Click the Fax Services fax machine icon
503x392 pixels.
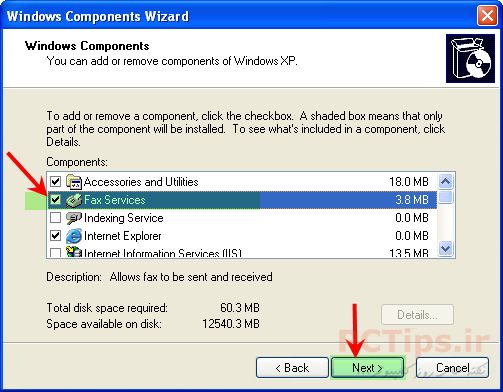click(74, 200)
